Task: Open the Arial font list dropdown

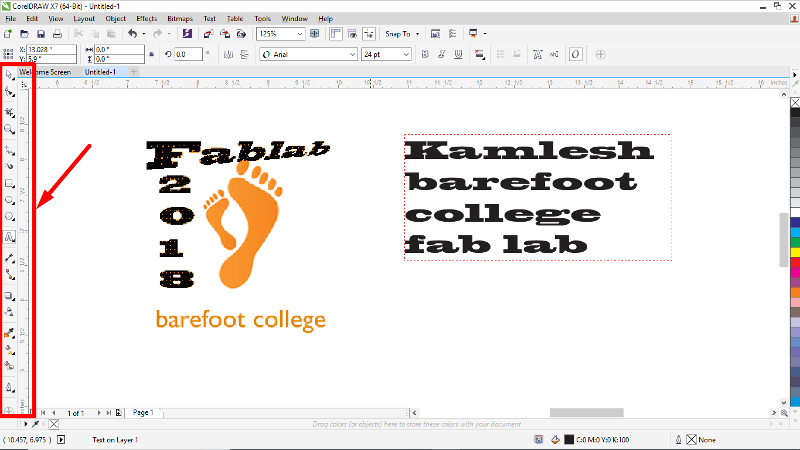Action: tap(352, 54)
